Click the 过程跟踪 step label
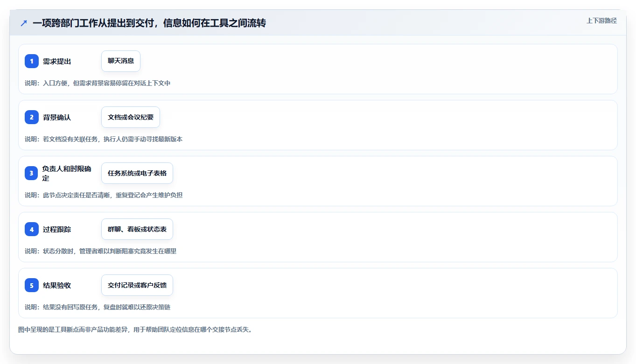This screenshot has height=364, width=636. point(57,229)
